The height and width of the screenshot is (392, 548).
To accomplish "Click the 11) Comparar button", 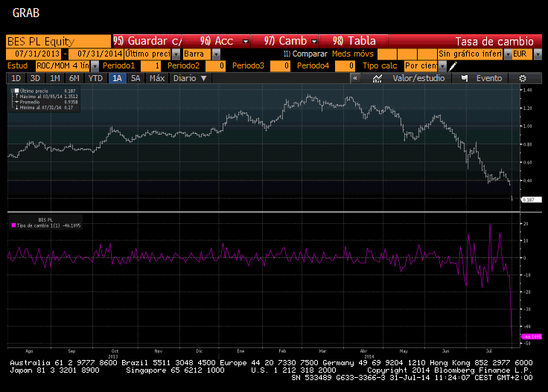I will (305, 54).
